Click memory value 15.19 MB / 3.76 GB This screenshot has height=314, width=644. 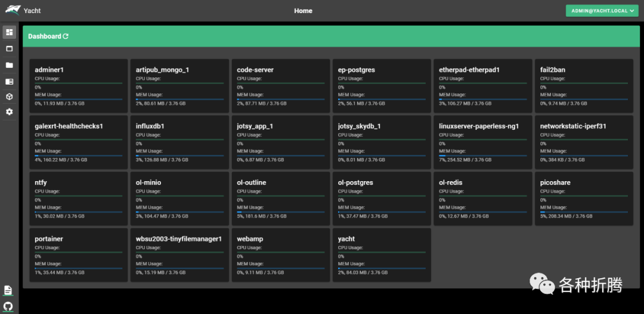tap(165, 272)
